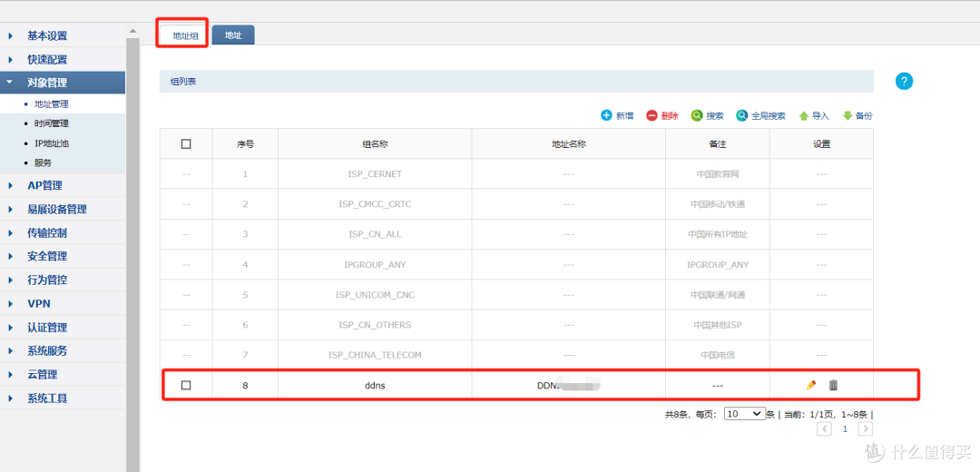The width and height of the screenshot is (980, 472).
Task: Expand the 传输控制 menu
Action: point(63,232)
